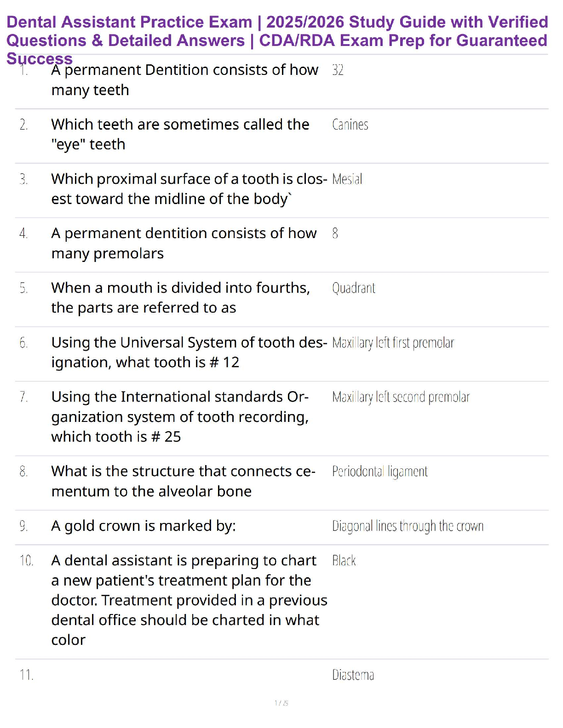Click the "Mesial" answer
This screenshot has height=728, width=563.
pos(347,179)
